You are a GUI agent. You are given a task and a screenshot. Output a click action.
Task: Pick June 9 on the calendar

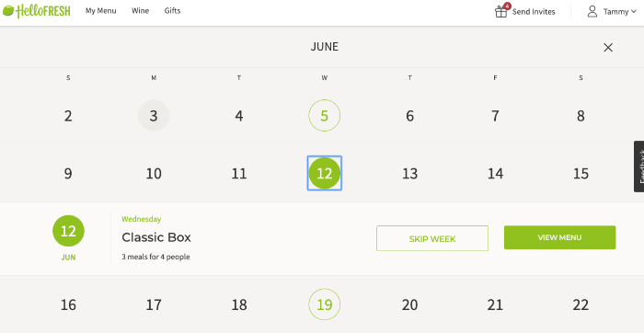pyautogui.click(x=68, y=173)
